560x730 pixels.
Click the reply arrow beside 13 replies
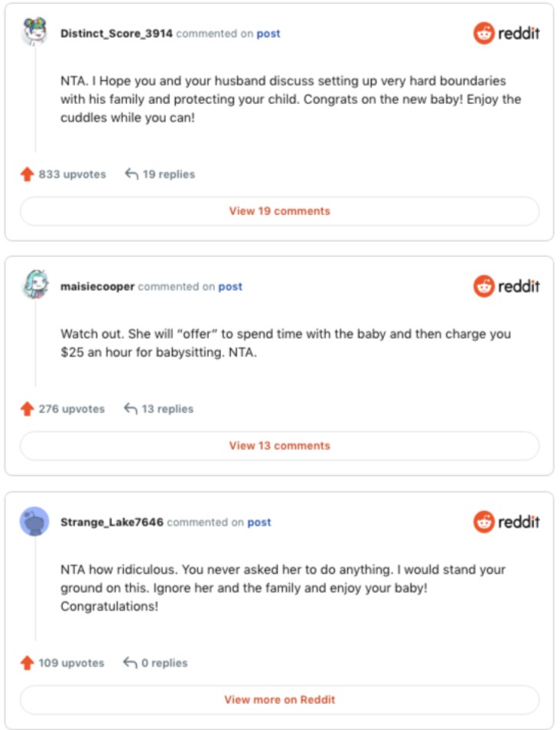click(x=131, y=409)
